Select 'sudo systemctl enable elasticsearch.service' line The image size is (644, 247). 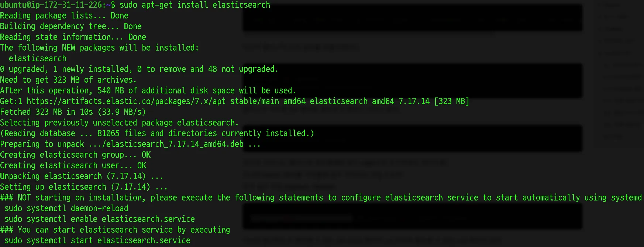pos(100,219)
